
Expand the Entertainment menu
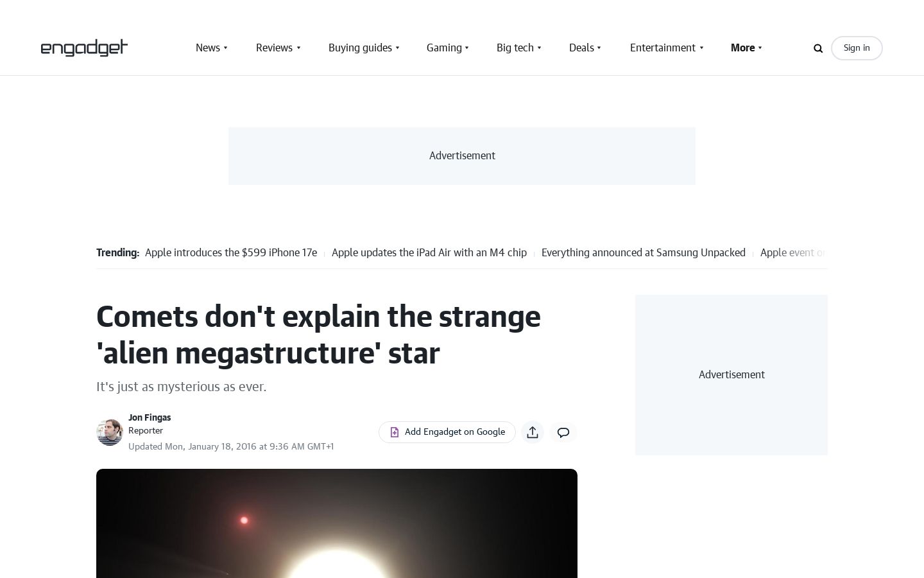click(x=667, y=48)
